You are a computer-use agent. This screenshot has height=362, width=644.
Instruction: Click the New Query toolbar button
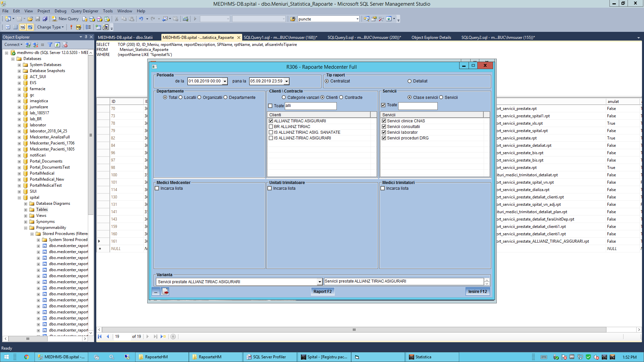(x=65, y=19)
